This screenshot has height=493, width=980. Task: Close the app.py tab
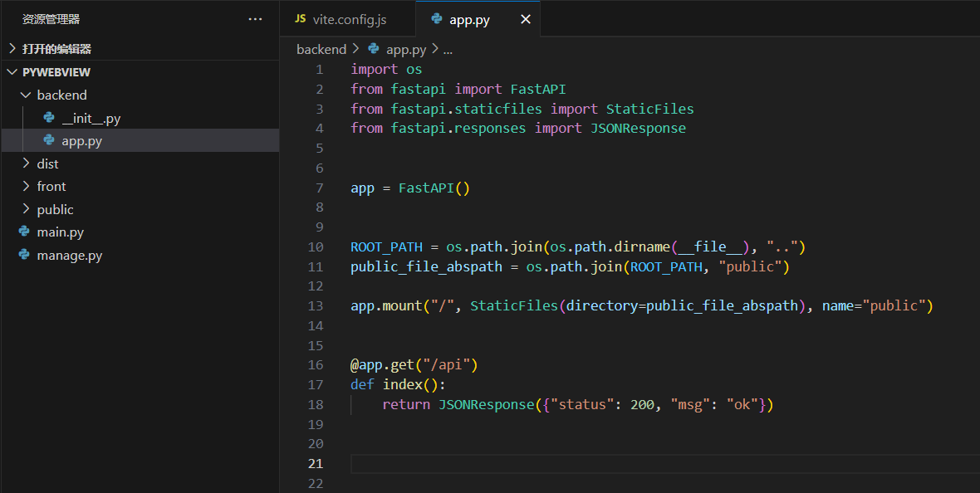click(x=526, y=19)
